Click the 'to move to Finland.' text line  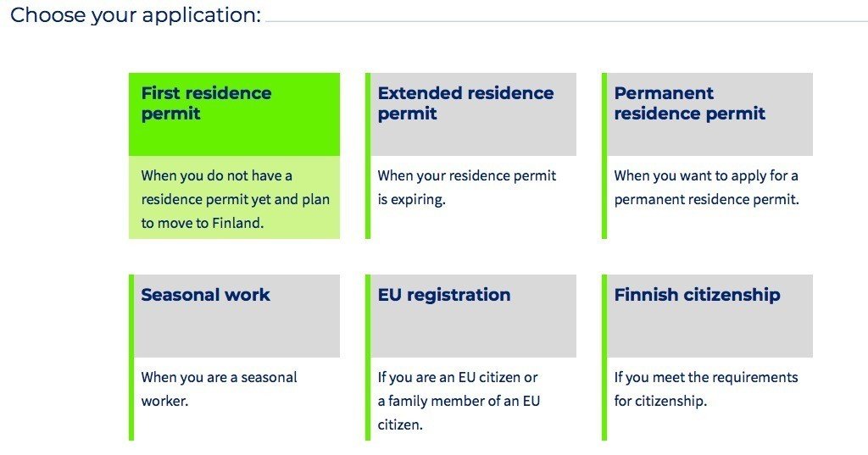203,223
